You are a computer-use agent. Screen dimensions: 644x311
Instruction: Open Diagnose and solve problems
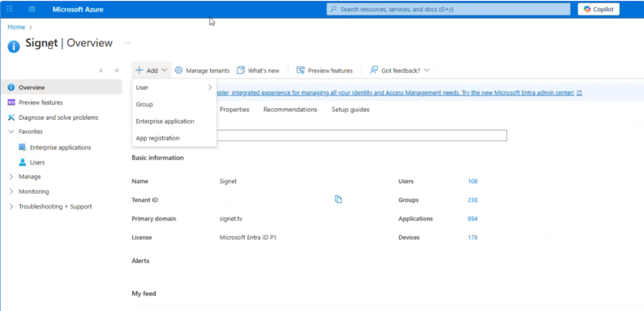tap(58, 117)
